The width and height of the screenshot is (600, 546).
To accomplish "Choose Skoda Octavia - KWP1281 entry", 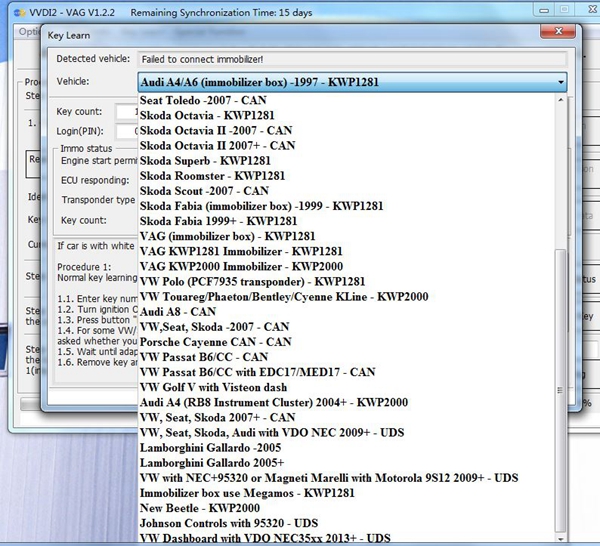I will 346,116.
